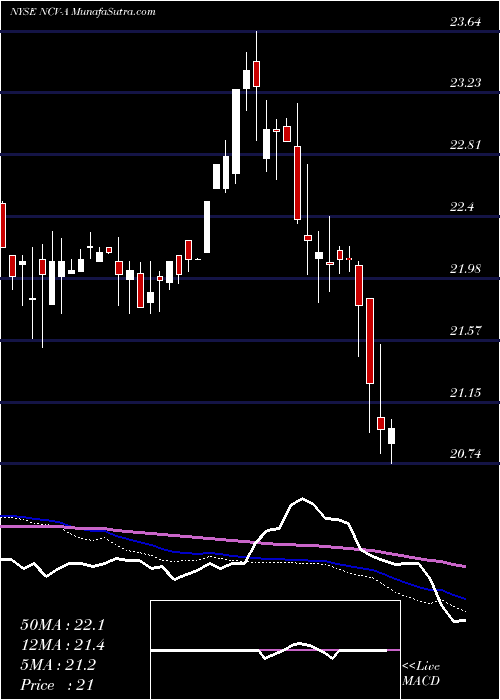Click the 20.74 price axis label

(x=466, y=454)
